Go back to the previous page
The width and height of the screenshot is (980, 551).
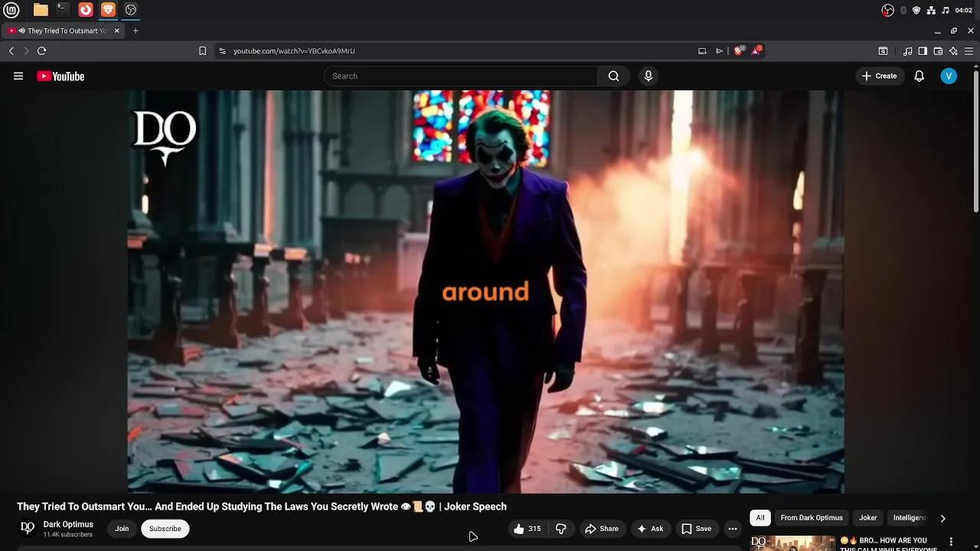click(x=11, y=51)
